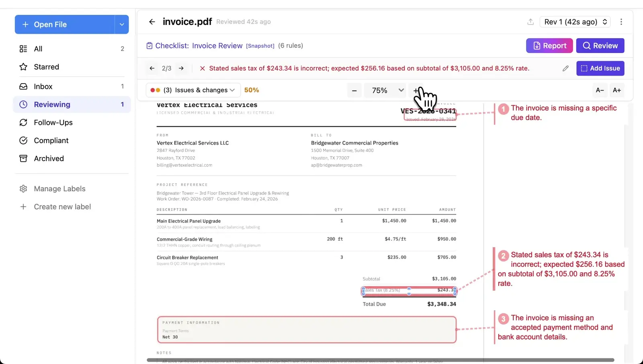Expand the Issues & changes dropdown
Viewport: 643px width, 364px height.
192,90
